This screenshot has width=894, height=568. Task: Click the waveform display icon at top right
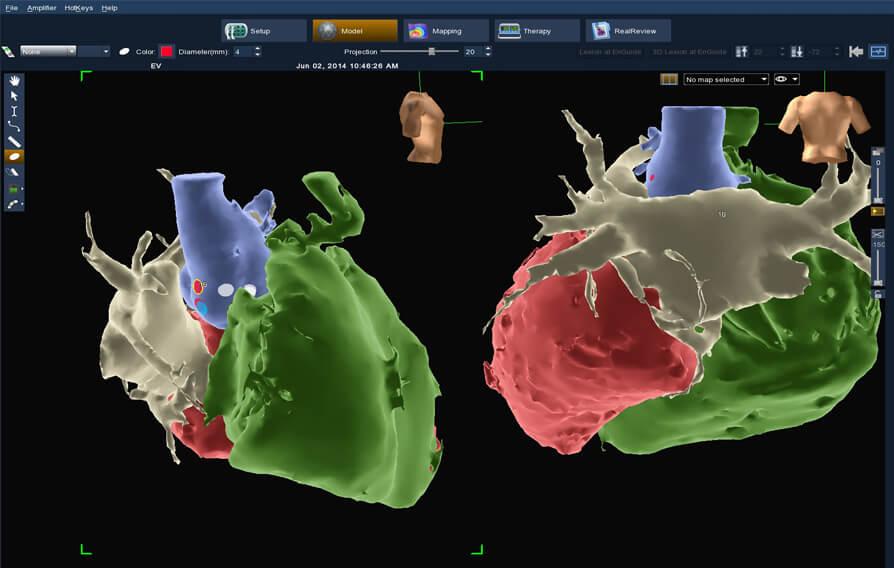click(878, 51)
